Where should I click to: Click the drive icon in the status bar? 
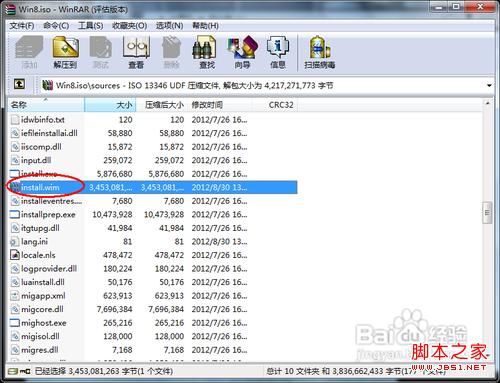[13, 371]
